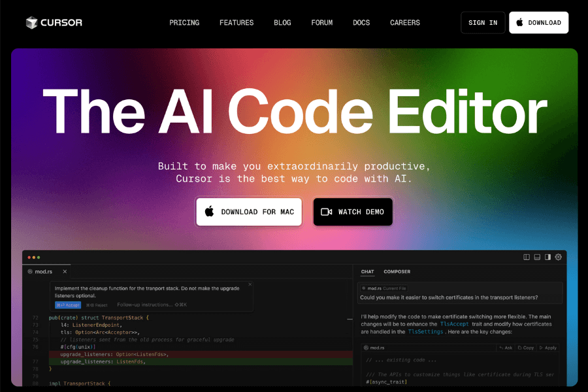This screenshot has height=392, width=588.
Task: Click the Follow-up instructions field
Action: click(x=152, y=304)
